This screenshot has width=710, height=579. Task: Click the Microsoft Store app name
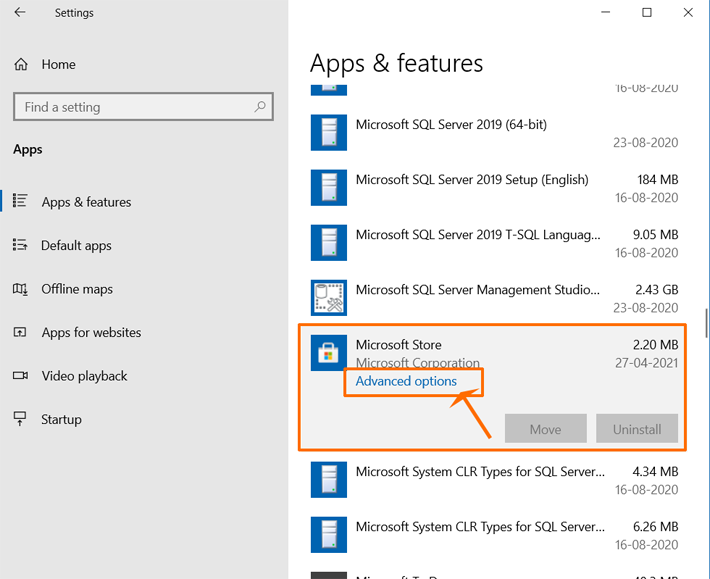click(398, 345)
